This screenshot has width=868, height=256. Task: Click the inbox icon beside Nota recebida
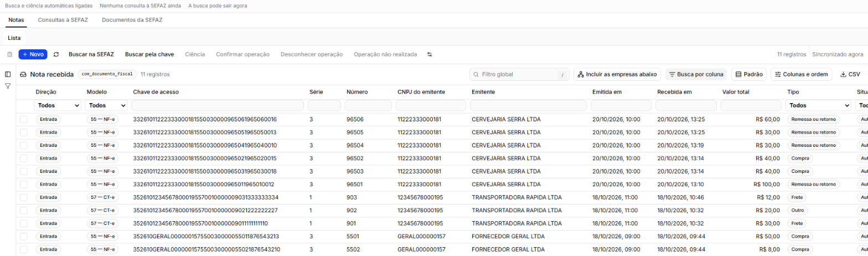[24, 74]
